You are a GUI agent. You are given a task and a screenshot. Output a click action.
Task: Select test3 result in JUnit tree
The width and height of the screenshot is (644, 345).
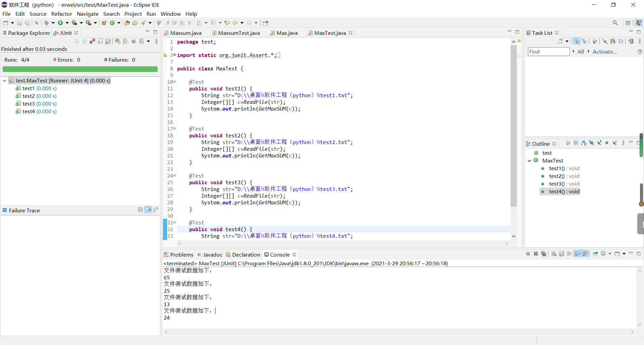tap(36, 104)
